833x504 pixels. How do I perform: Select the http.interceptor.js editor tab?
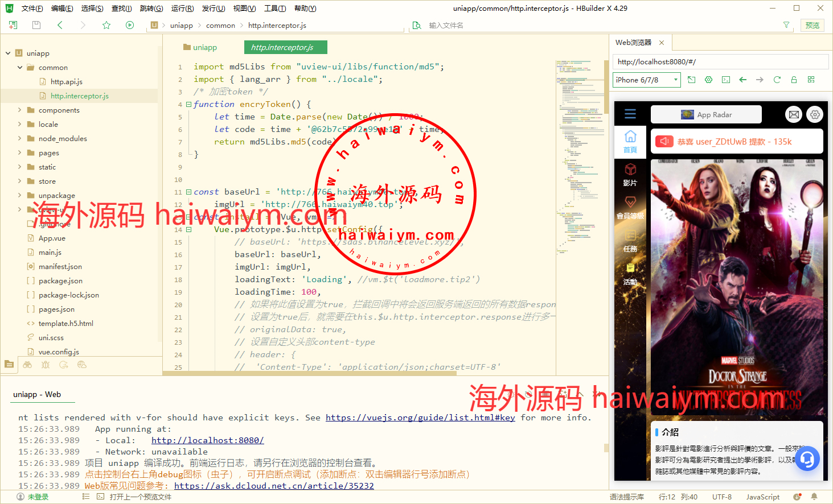pyautogui.click(x=285, y=47)
